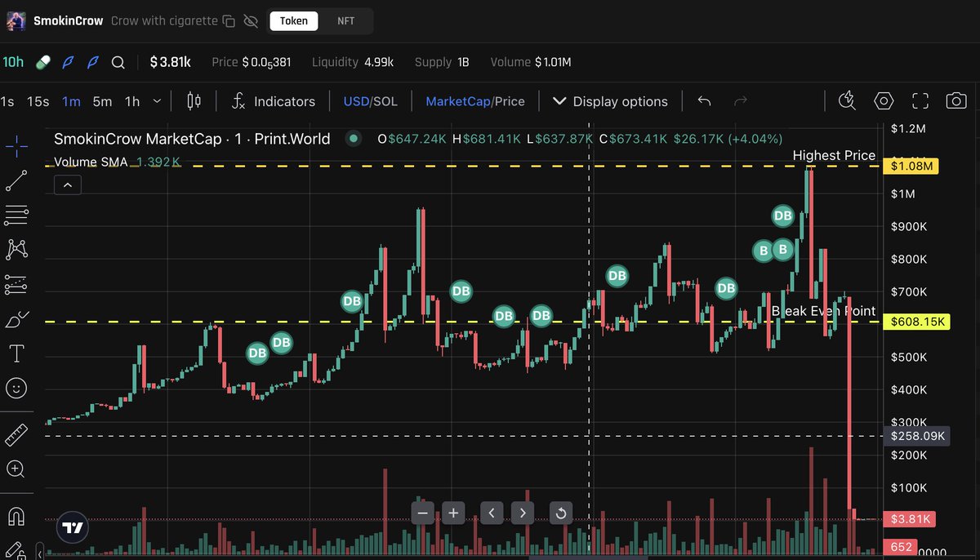Select the 1m chart interval
The width and height of the screenshot is (980, 560).
(x=72, y=101)
